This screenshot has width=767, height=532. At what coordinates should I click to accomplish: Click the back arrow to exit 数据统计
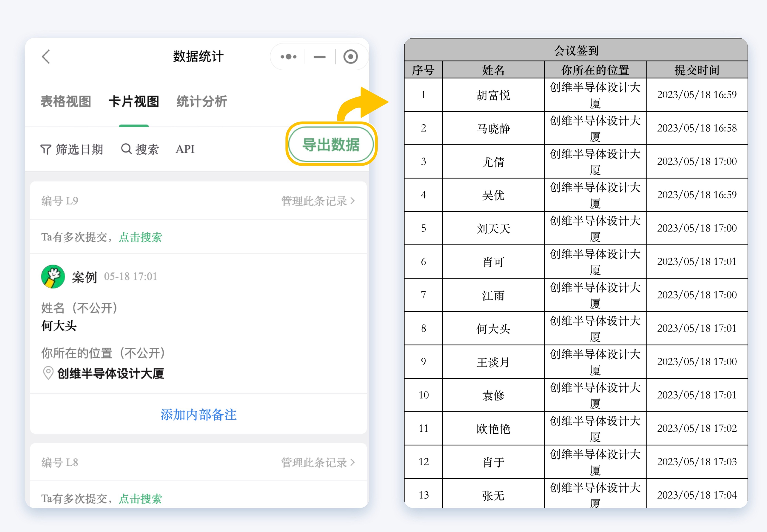coord(46,56)
